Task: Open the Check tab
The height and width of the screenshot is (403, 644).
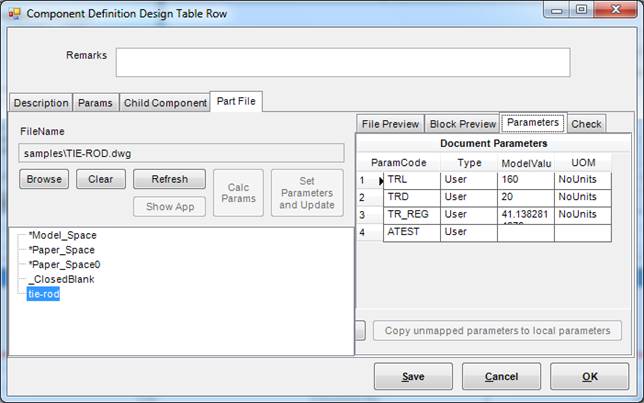Action: click(x=586, y=124)
